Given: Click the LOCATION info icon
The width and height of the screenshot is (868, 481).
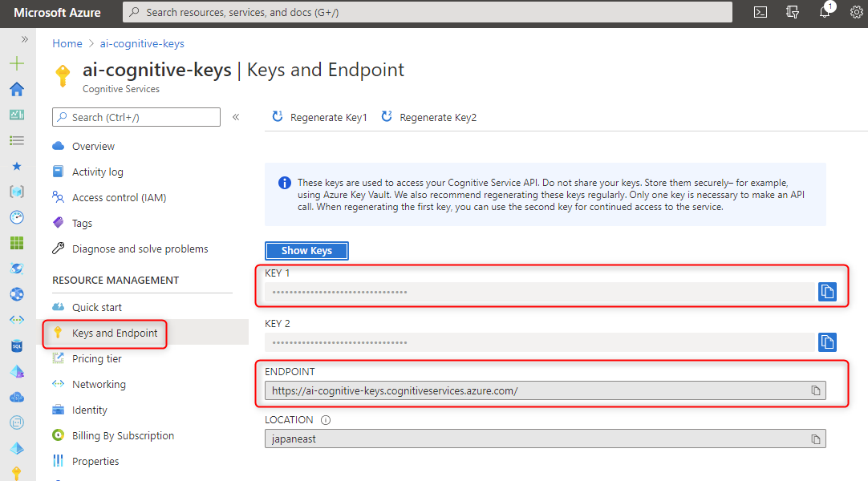Looking at the screenshot, I should pos(326,420).
